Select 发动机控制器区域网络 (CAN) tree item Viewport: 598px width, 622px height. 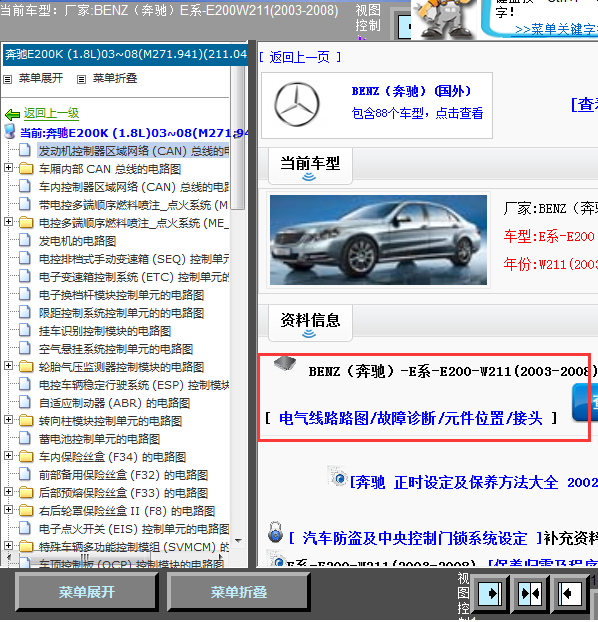click(134, 151)
